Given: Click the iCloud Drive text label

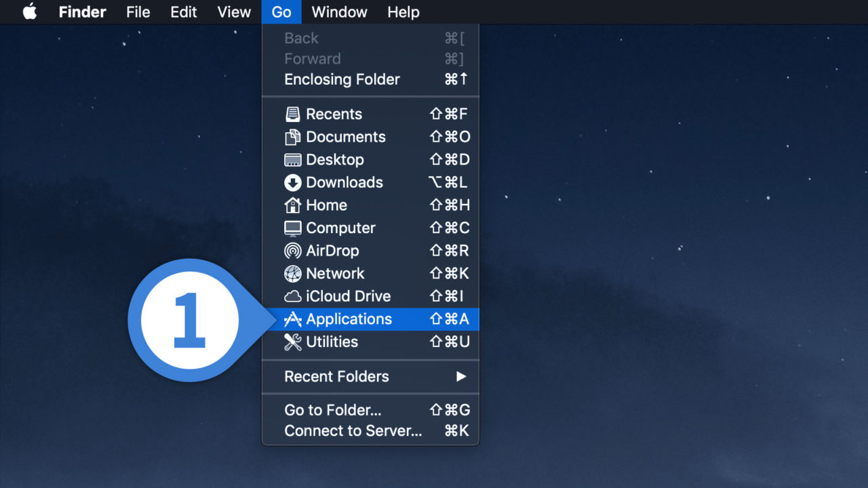Looking at the screenshot, I should [349, 296].
